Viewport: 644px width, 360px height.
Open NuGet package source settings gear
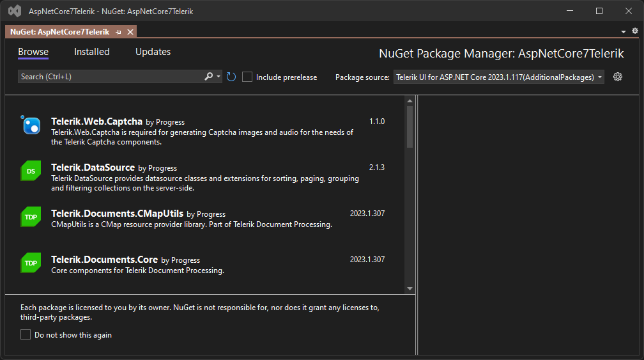(x=618, y=77)
